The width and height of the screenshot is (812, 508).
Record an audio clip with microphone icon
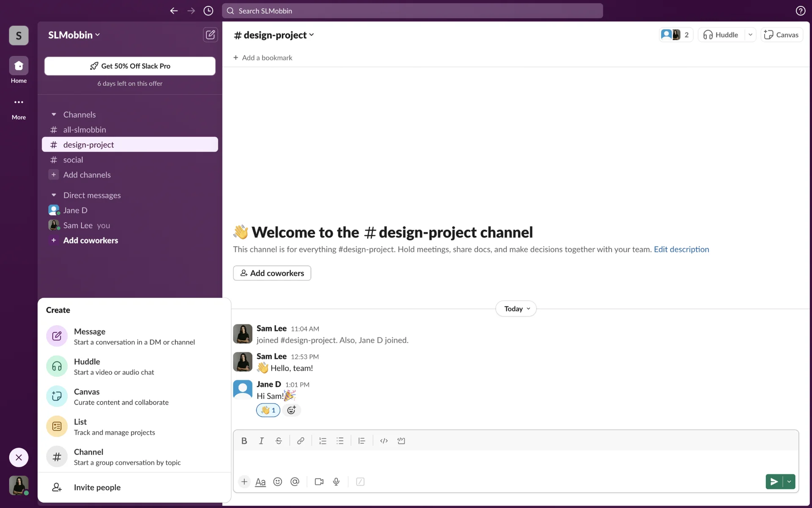pos(336,482)
